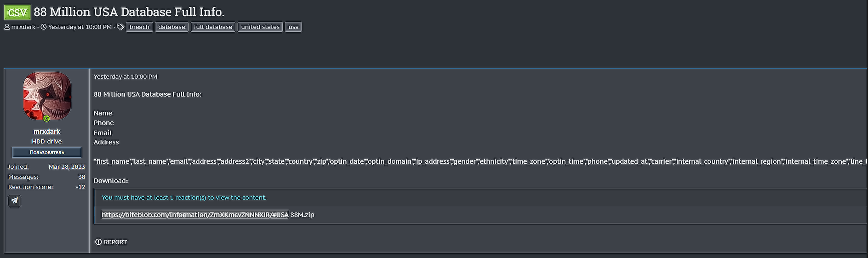Open the Telegram contact icon
Screen dimensions: 868x258
click(x=14, y=201)
